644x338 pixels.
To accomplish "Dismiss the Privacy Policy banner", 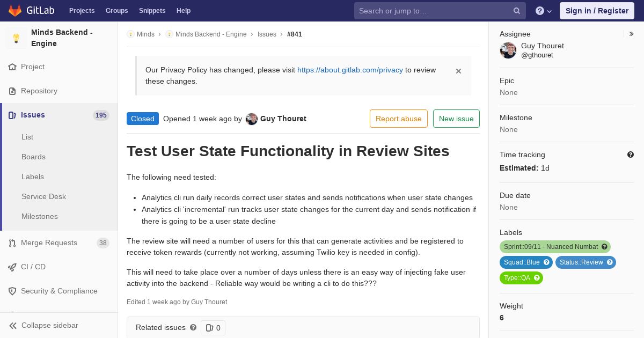I will (x=458, y=71).
